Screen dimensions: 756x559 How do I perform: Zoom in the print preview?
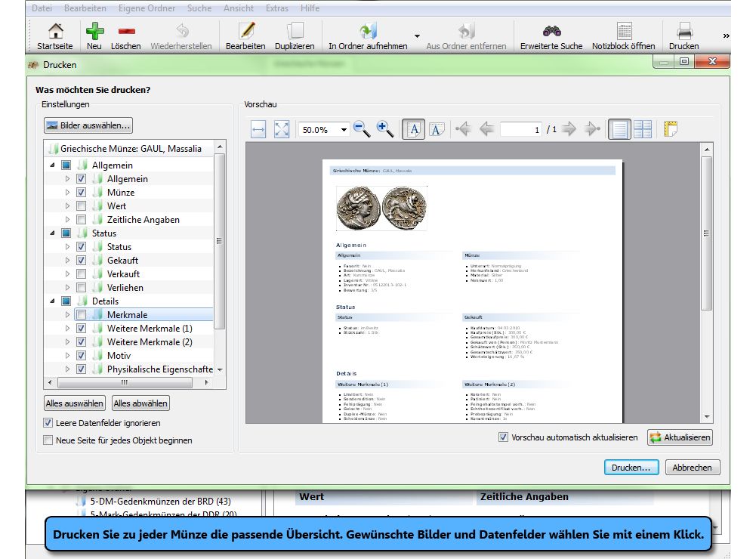(384, 129)
